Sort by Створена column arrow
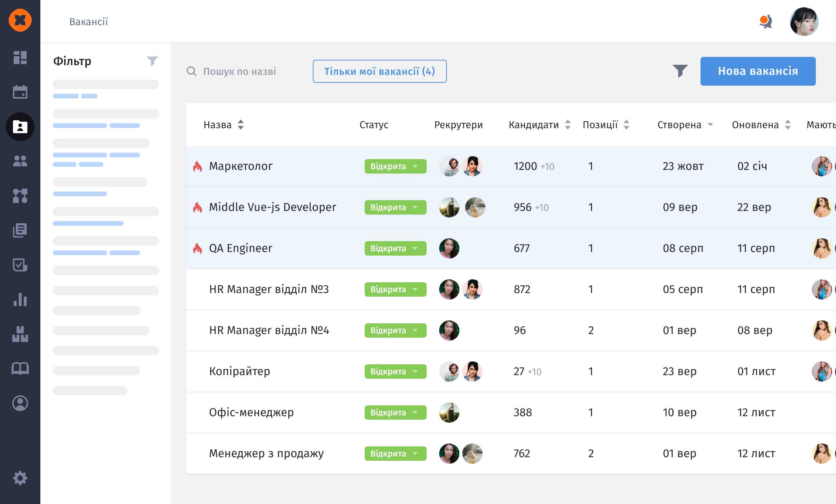 710,125
